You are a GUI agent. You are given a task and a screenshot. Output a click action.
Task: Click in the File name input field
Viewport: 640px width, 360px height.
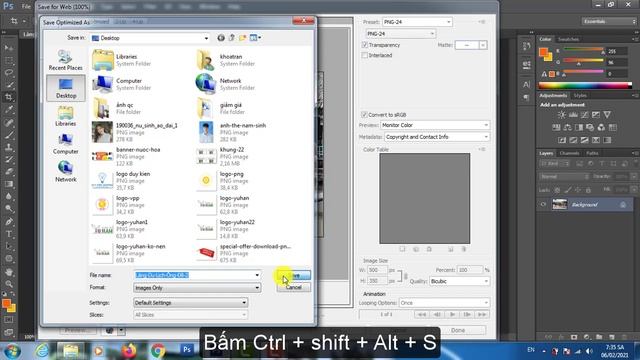tap(193, 275)
